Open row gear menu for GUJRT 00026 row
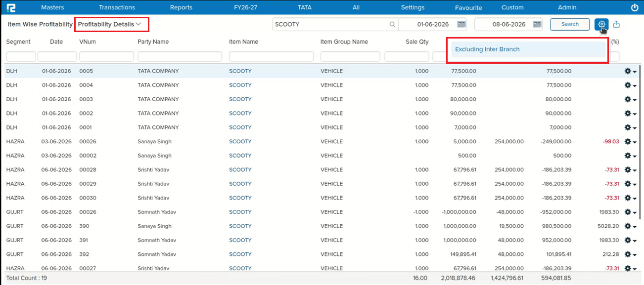This screenshot has height=285, width=644. (x=630, y=212)
